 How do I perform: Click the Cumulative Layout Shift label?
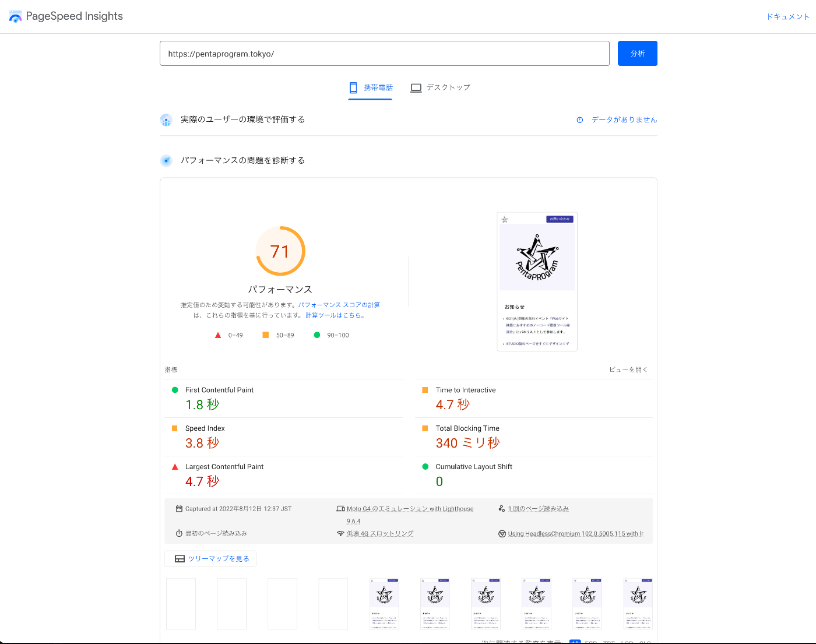[x=474, y=467]
